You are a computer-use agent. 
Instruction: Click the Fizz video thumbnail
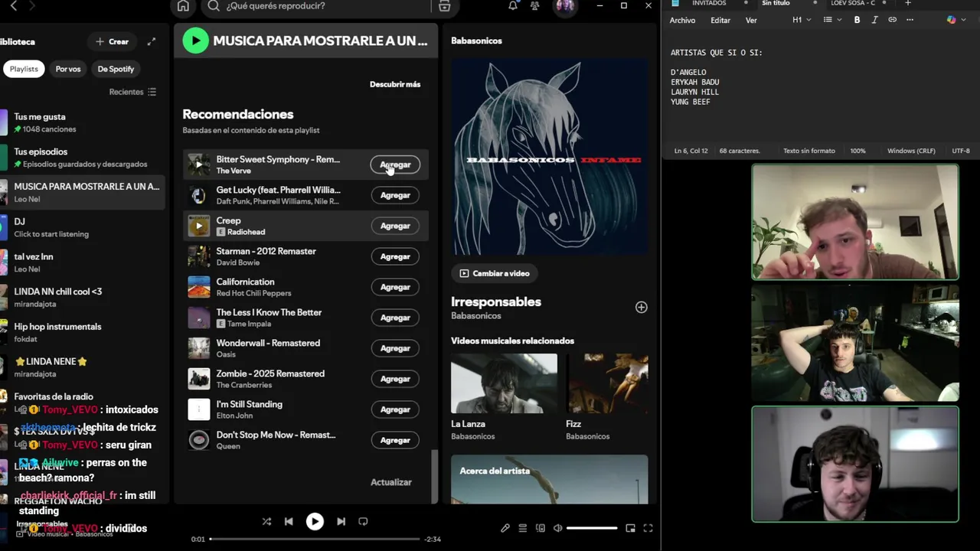coord(607,383)
